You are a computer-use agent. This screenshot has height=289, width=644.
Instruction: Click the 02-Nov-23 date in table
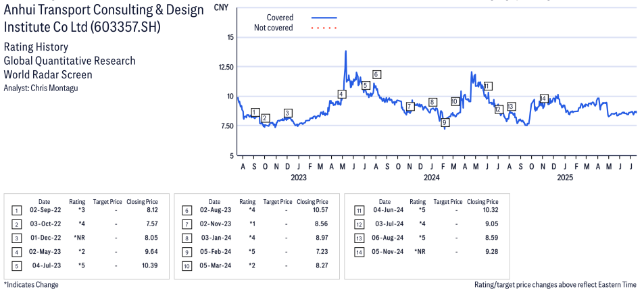point(215,224)
